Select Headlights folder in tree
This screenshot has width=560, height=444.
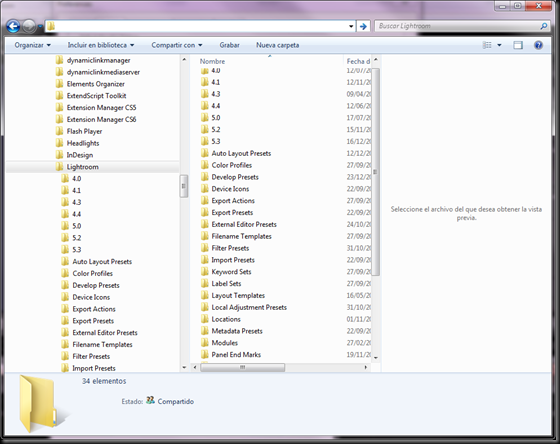[83, 143]
